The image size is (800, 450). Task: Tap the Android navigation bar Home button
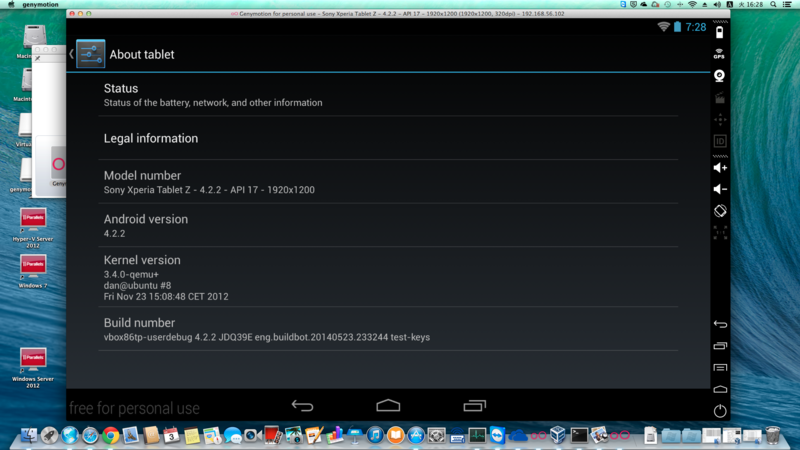(388, 405)
